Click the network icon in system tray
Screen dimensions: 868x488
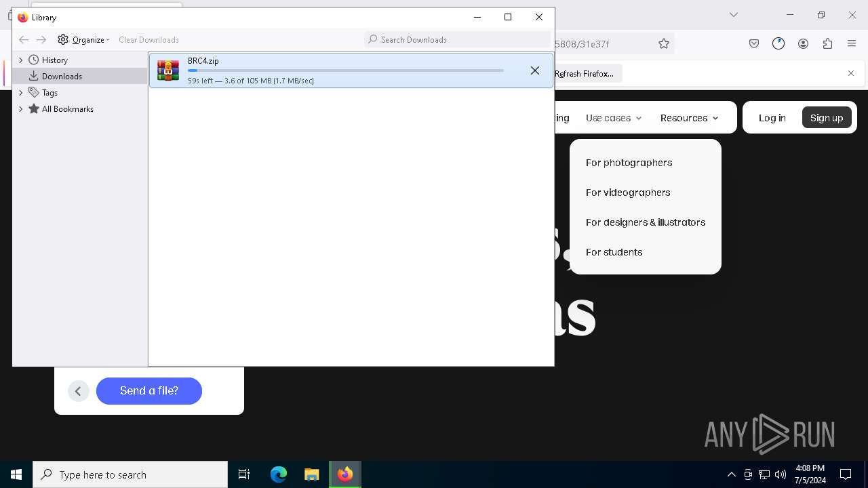[x=764, y=474]
